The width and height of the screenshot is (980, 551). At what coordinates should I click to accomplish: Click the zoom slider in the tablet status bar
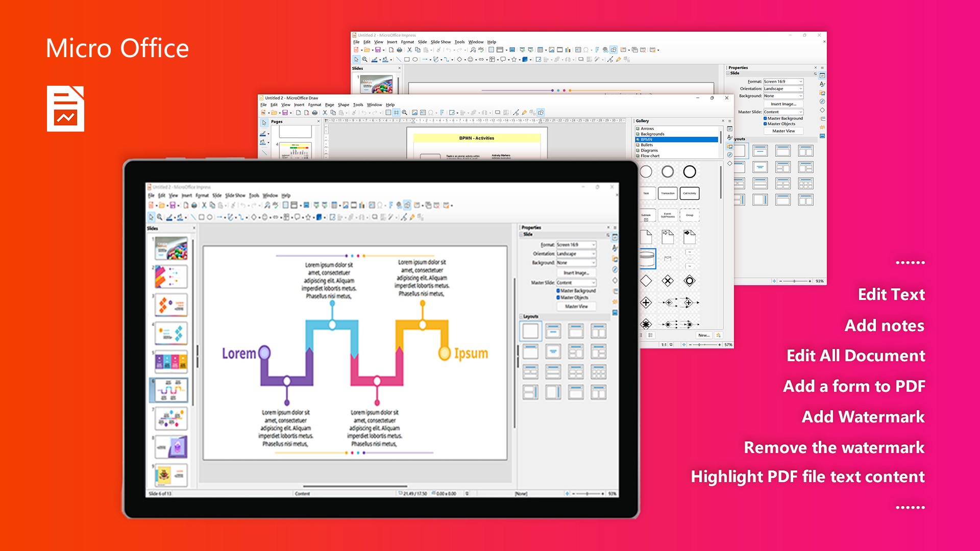point(587,494)
